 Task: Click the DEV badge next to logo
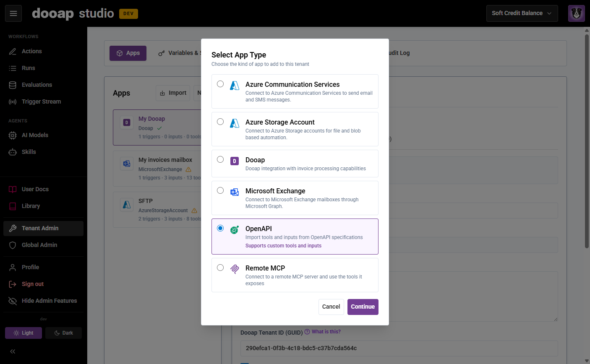tap(128, 13)
